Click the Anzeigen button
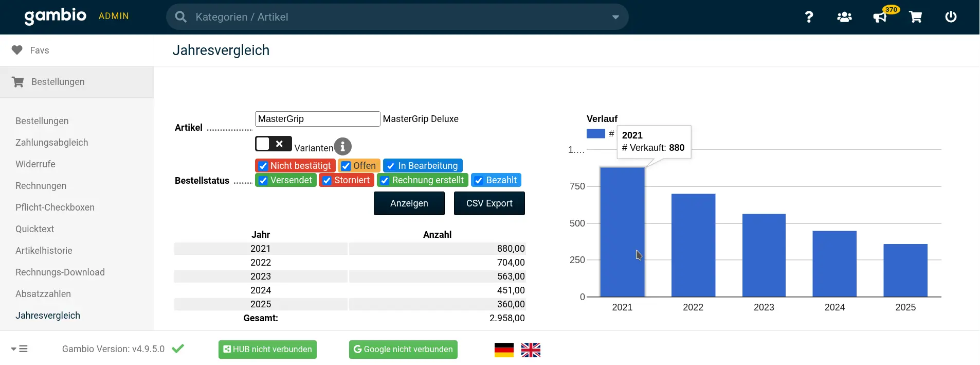The image size is (980, 365). point(409,203)
